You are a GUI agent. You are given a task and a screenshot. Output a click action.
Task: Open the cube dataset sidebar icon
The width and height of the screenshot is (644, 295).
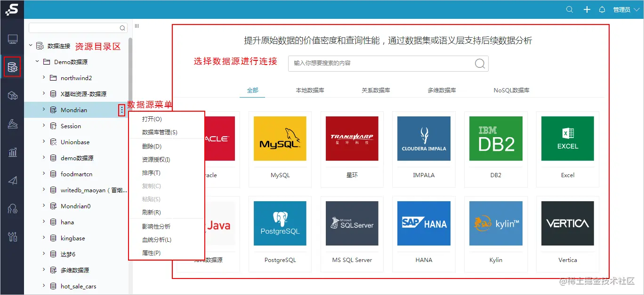tap(13, 96)
